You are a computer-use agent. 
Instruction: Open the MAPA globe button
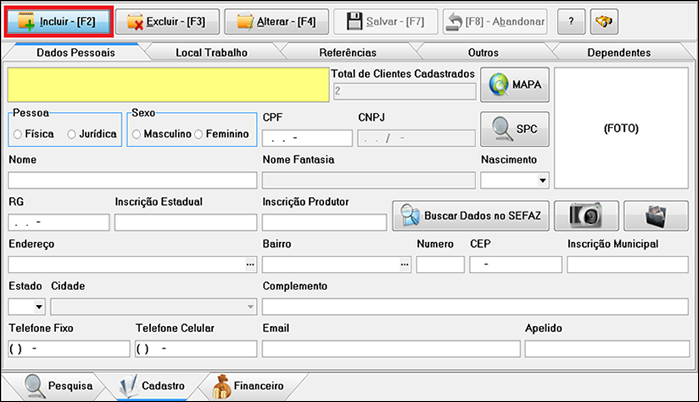[514, 86]
